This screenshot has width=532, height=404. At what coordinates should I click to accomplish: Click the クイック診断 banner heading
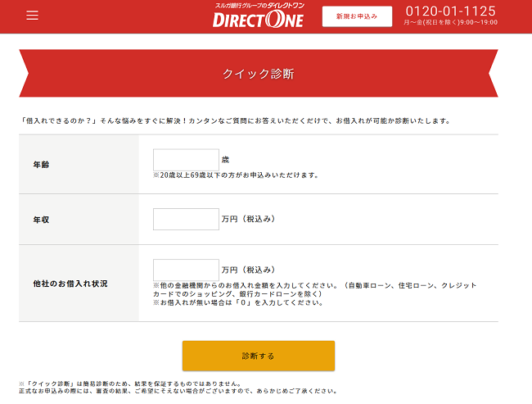258,74
